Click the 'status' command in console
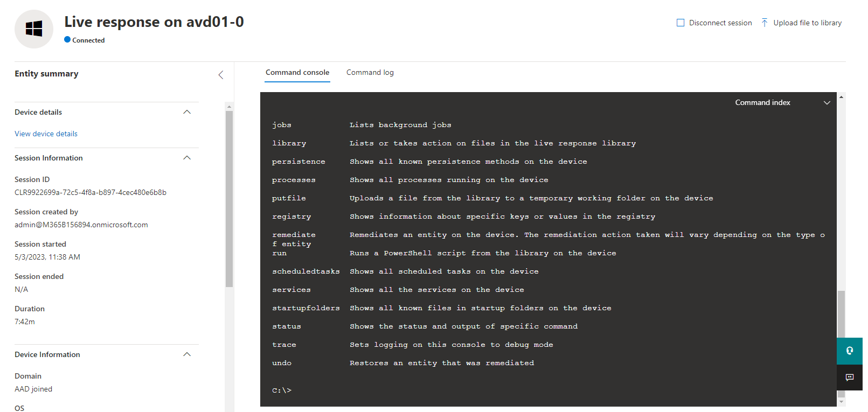Image resolution: width=868 pixels, height=412 pixels. point(287,326)
